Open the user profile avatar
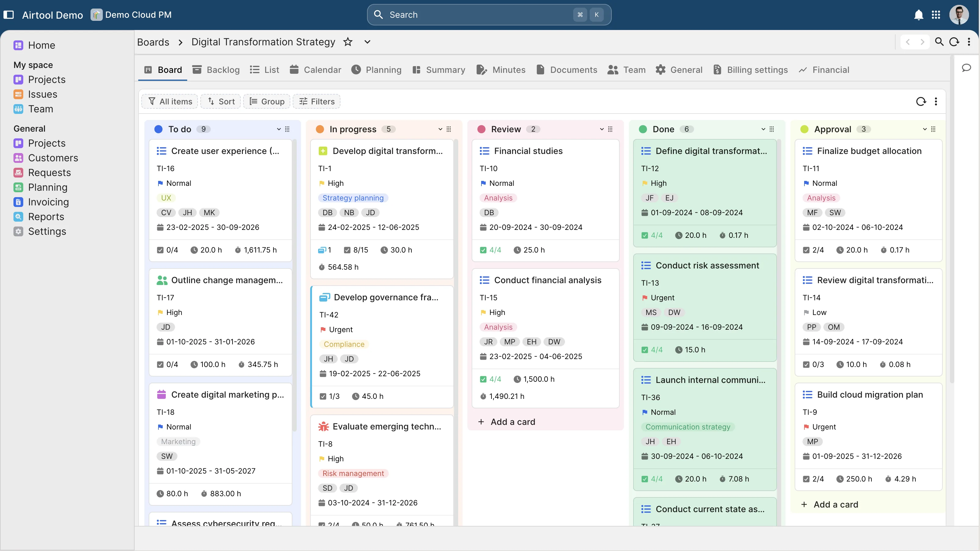This screenshot has height=551, width=980. coord(959,15)
